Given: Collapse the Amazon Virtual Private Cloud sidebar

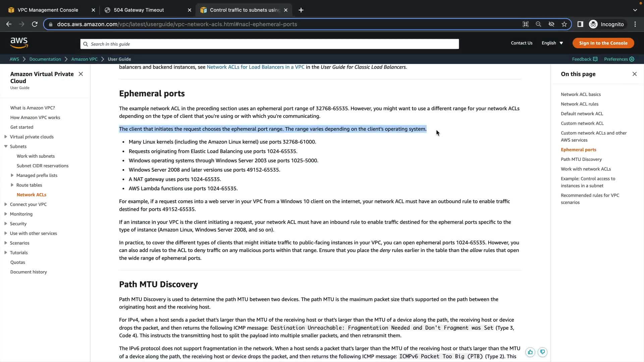Looking at the screenshot, I should pos(81,74).
